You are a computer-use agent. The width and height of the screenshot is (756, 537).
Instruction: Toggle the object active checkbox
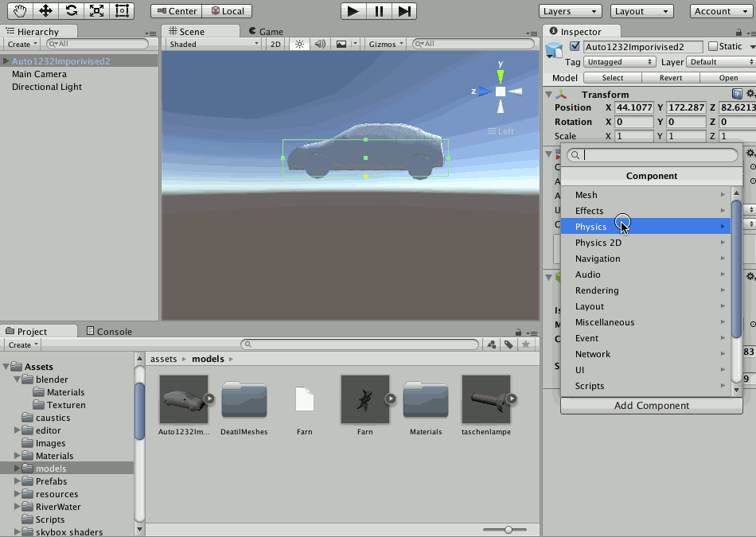(575, 46)
